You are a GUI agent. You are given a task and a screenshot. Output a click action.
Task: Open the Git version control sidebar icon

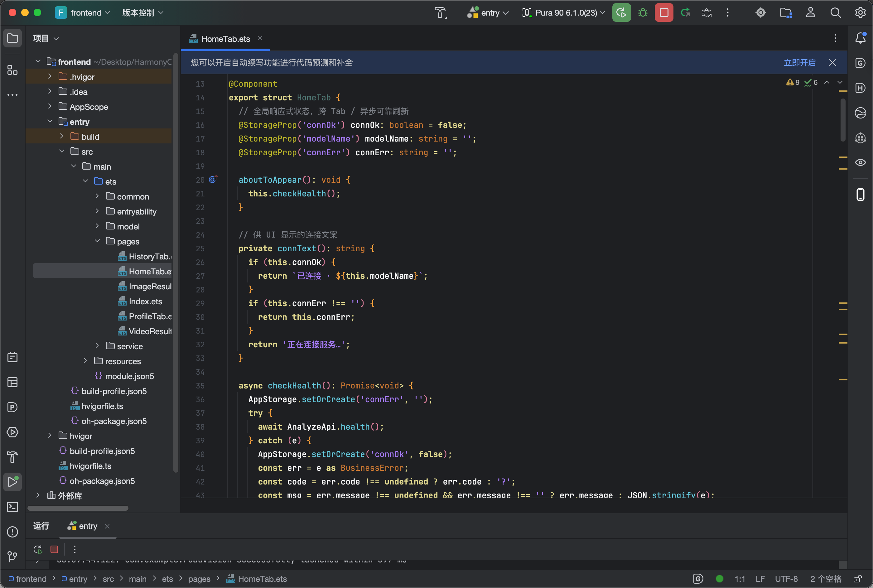tap(13, 557)
